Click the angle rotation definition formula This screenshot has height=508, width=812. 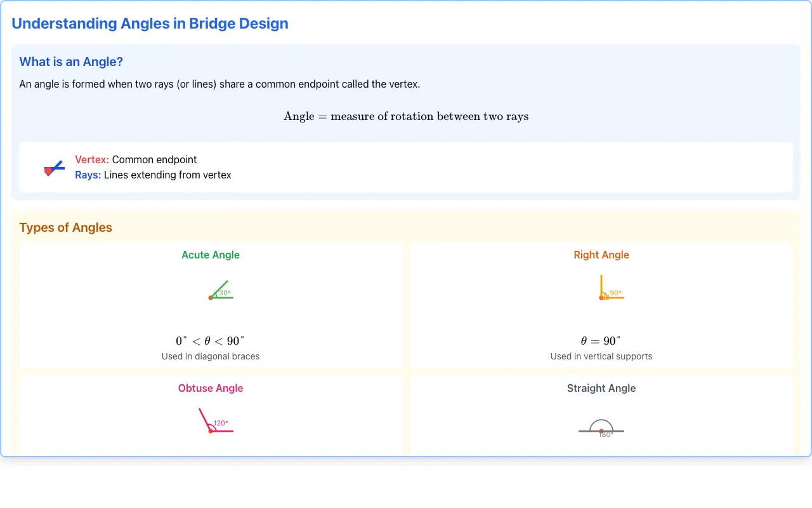point(406,116)
